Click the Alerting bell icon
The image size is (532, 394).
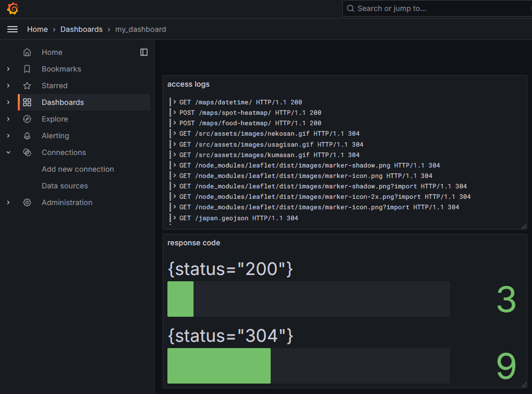click(x=27, y=136)
